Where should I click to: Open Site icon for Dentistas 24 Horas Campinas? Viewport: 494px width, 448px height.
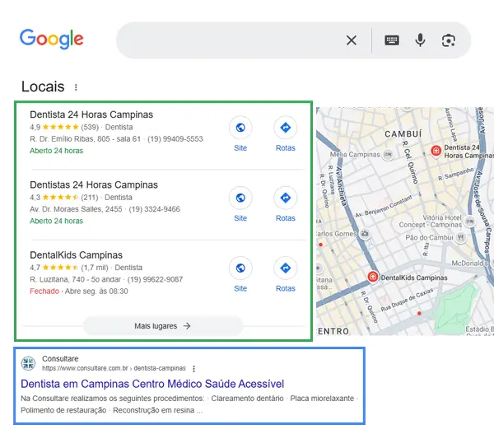[x=240, y=198]
